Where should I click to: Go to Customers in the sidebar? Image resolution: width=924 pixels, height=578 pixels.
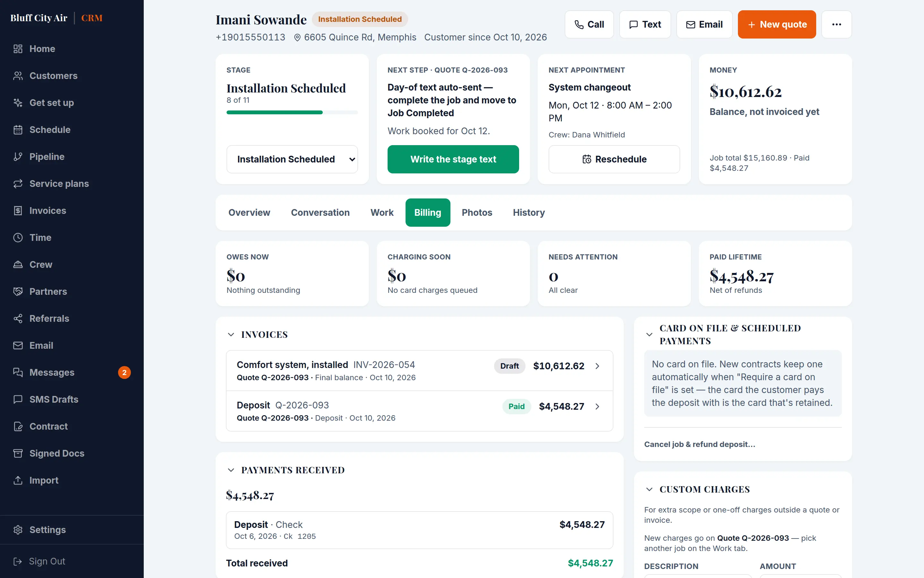[x=72, y=76]
